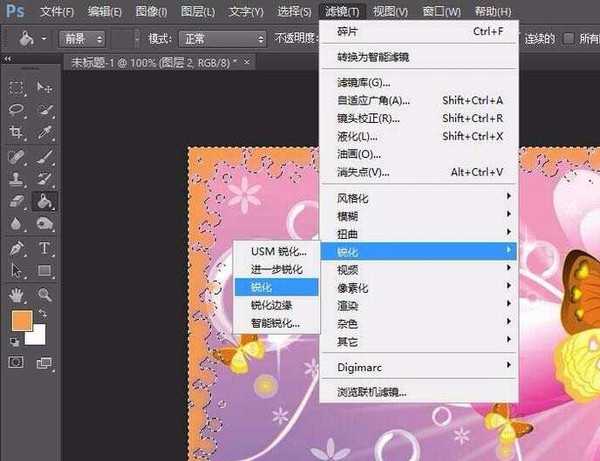Select the Eraser tool
The image size is (600, 461).
tap(16, 201)
